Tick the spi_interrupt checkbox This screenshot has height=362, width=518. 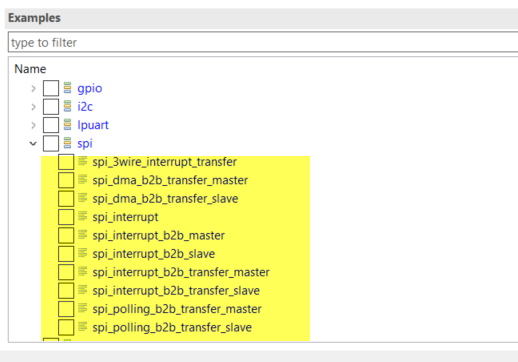pyautogui.click(x=66, y=217)
